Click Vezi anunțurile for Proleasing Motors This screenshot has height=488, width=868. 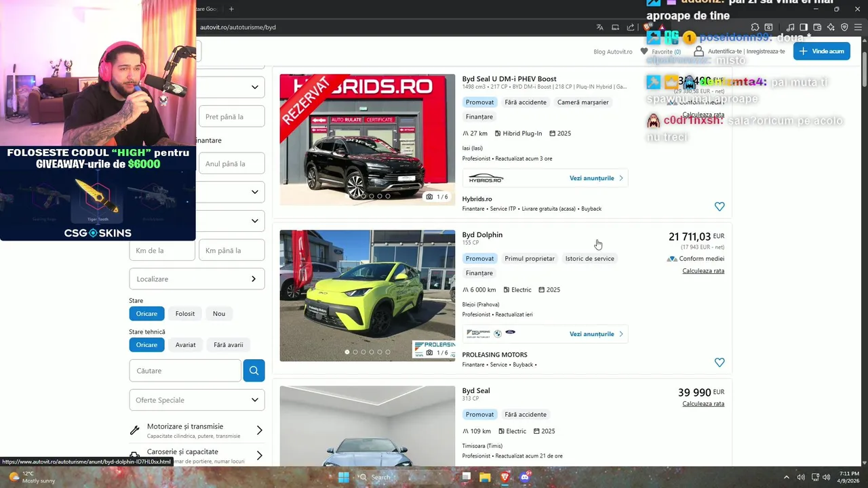[596, 334]
